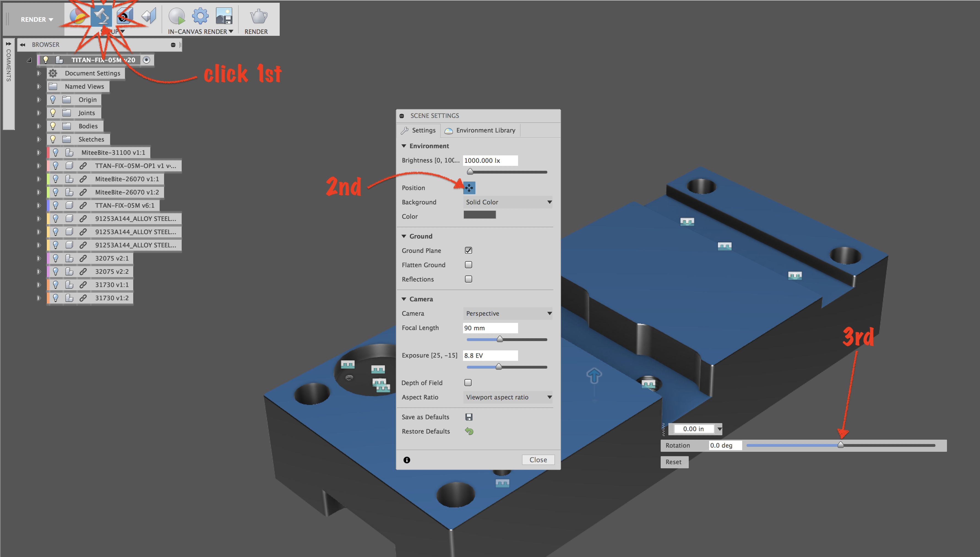Image resolution: width=980 pixels, height=557 pixels.
Task: Click the environment Position move icon
Action: pos(469,188)
